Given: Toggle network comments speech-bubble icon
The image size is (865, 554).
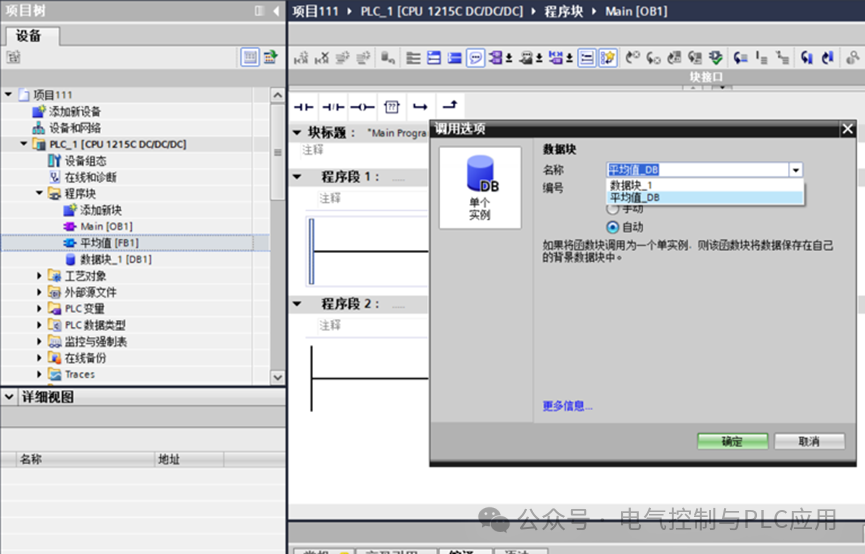Looking at the screenshot, I should [475, 57].
